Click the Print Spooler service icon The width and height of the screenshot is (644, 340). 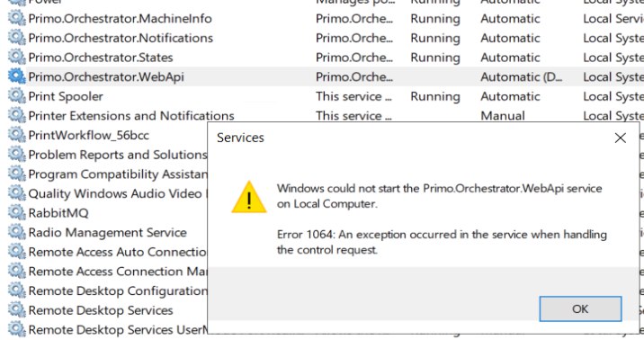click(x=17, y=95)
